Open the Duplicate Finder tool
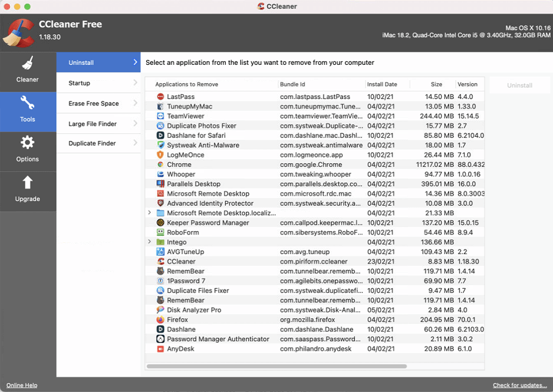553x392 pixels. [98, 143]
